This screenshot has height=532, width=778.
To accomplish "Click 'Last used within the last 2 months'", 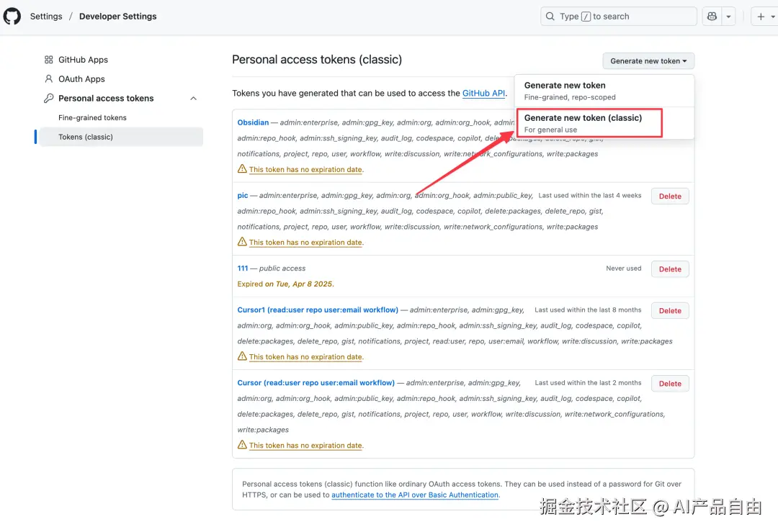I will coord(588,383).
